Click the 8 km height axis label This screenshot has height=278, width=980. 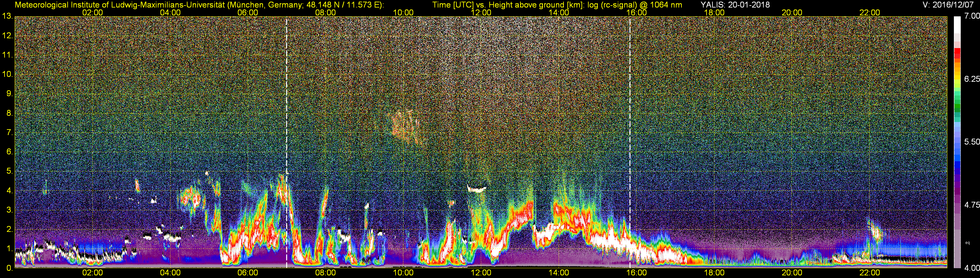pos(9,113)
